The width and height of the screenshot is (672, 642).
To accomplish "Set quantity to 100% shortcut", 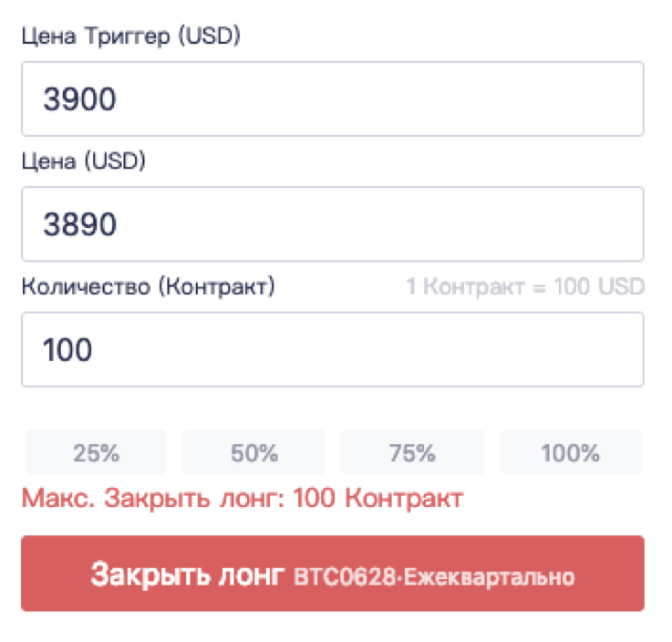I will [x=571, y=452].
